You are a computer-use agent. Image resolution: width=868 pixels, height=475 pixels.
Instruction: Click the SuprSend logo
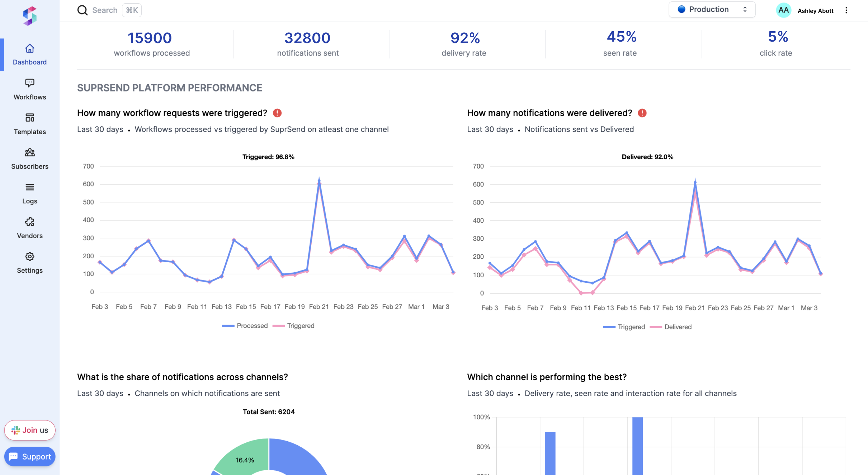(x=29, y=15)
